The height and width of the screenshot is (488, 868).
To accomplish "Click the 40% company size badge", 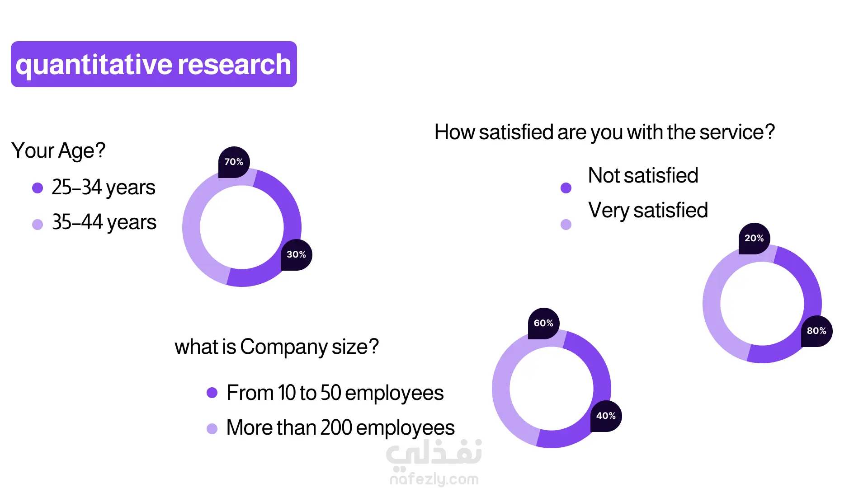I will pyautogui.click(x=606, y=416).
